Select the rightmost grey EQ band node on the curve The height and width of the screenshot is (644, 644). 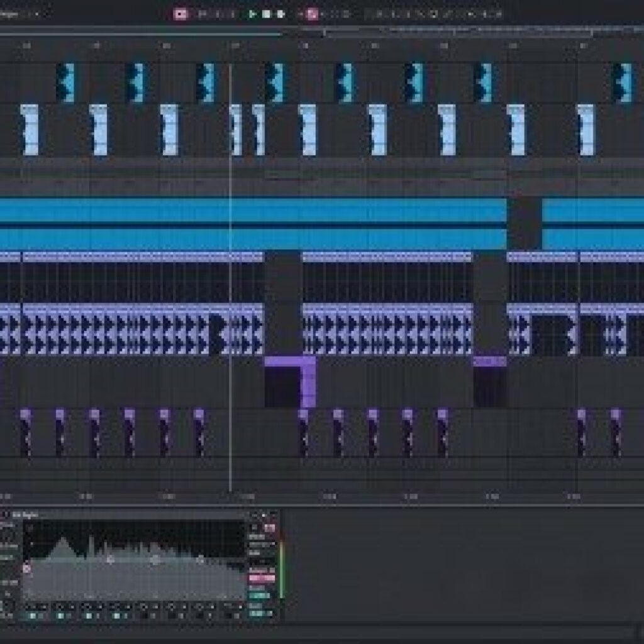tap(200, 558)
